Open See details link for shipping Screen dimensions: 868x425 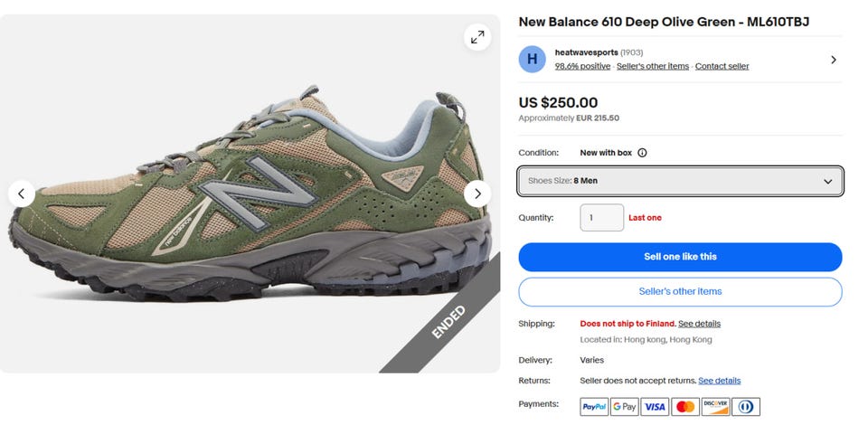click(699, 324)
